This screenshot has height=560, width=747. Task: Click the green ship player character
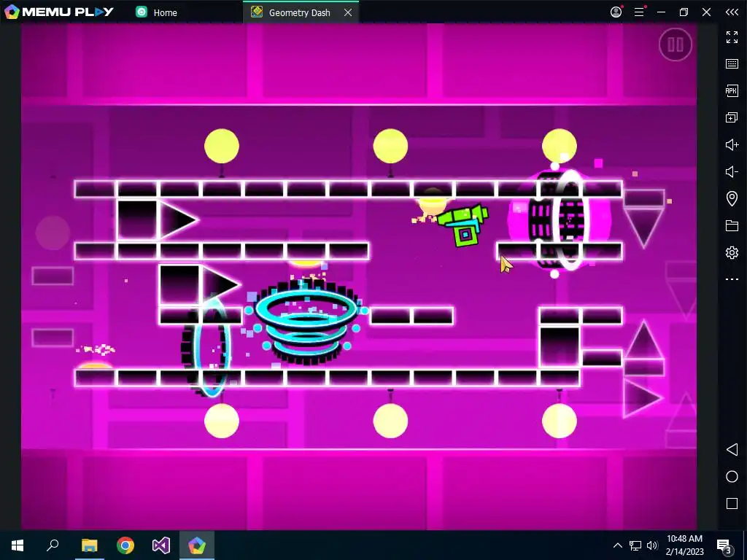point(462,225)
